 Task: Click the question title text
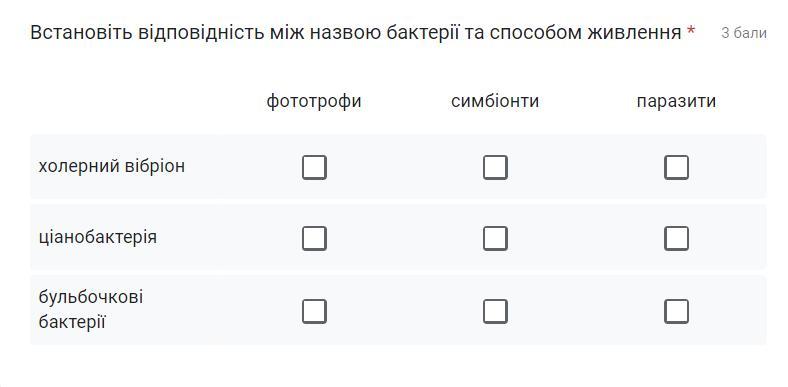point(355,33)
